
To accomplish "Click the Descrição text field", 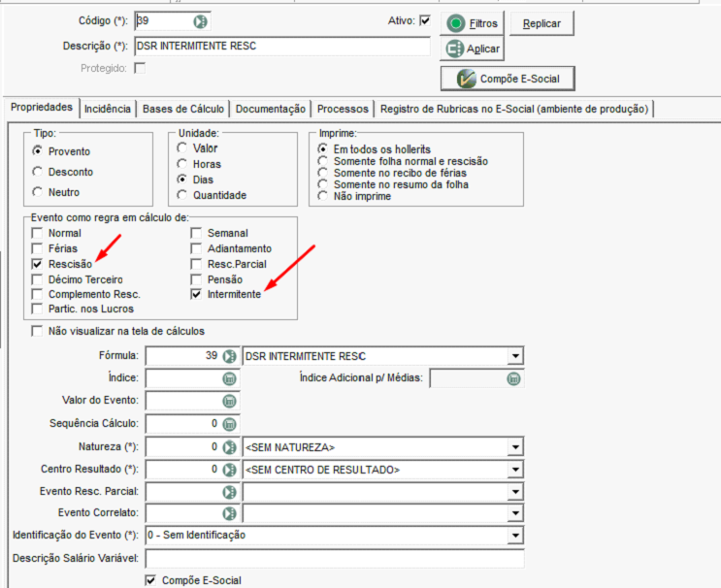I will tap(282, 46).
